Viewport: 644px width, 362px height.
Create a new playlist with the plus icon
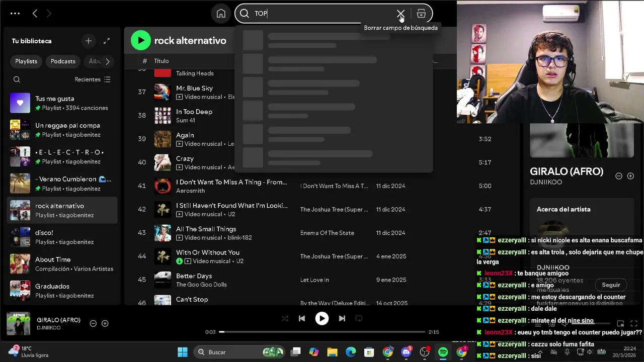tap(89, 41)
